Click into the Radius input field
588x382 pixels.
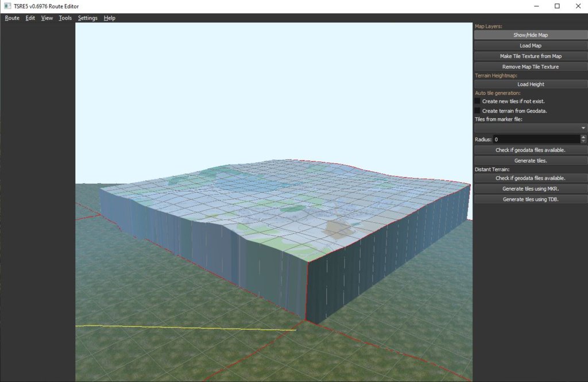point(533,139)
